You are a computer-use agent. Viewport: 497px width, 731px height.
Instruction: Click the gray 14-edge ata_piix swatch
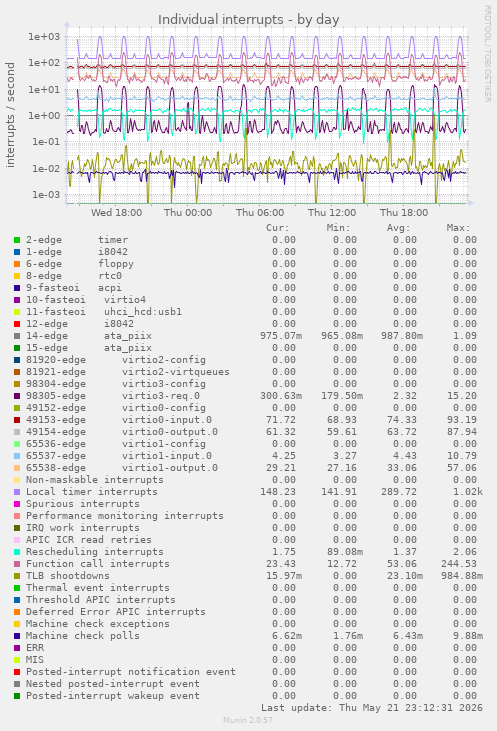(x=17, y=336)
